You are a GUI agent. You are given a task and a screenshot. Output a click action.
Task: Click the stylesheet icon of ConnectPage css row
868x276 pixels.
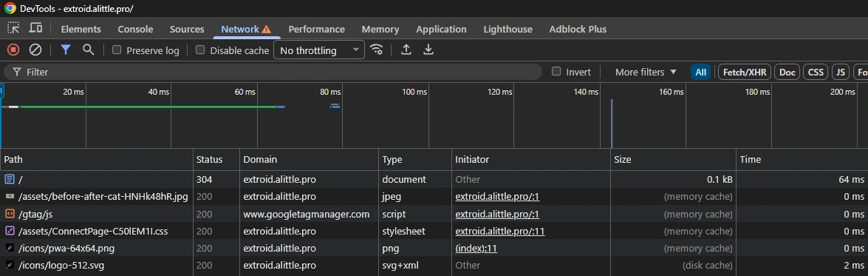tap(10, 231)
